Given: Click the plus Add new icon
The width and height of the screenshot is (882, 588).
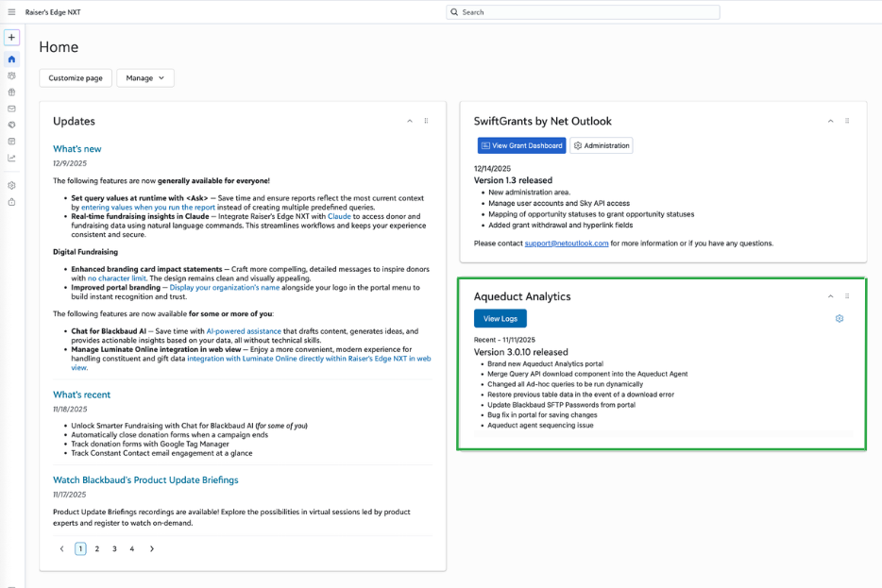Looking at the screenshot, I should pyautogui.click(x=11, y=38).
